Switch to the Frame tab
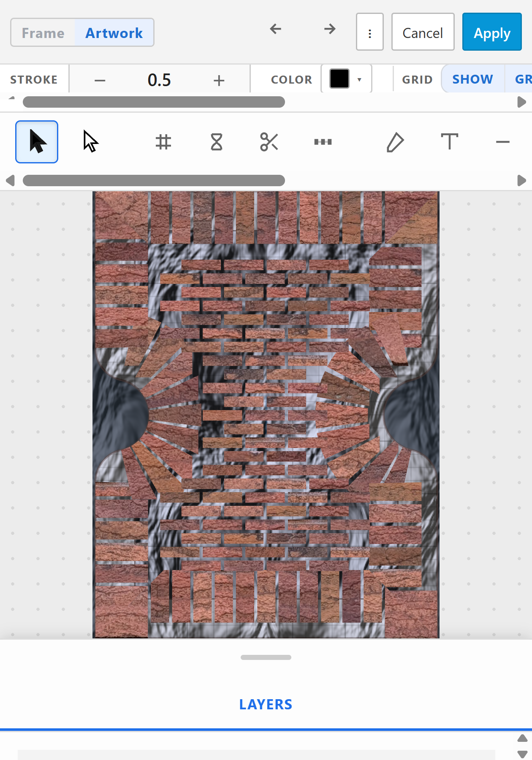 click(x=43, y=33)
